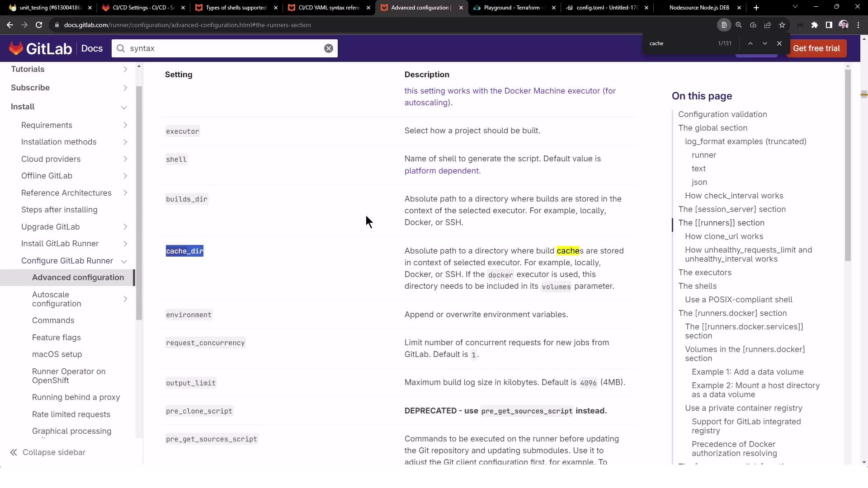This screenshot has width=868, height=488.
Task: Switch to CI/CD YAML syntax reference tab
Action: [329, 8]
